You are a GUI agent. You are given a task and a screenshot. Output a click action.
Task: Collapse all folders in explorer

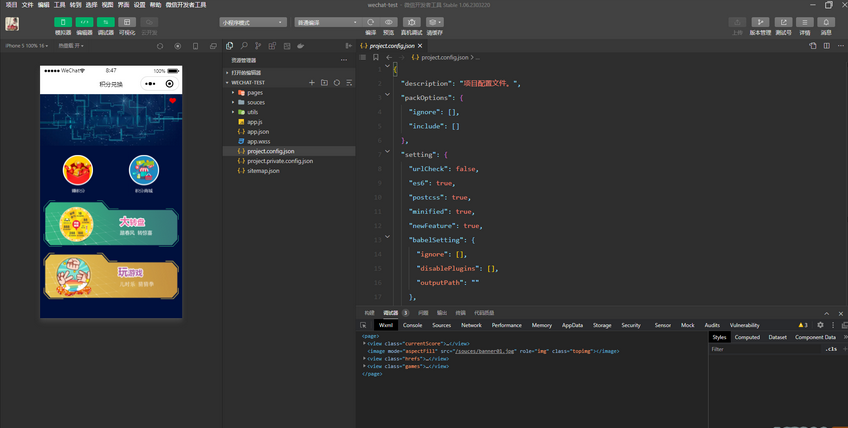349,83
